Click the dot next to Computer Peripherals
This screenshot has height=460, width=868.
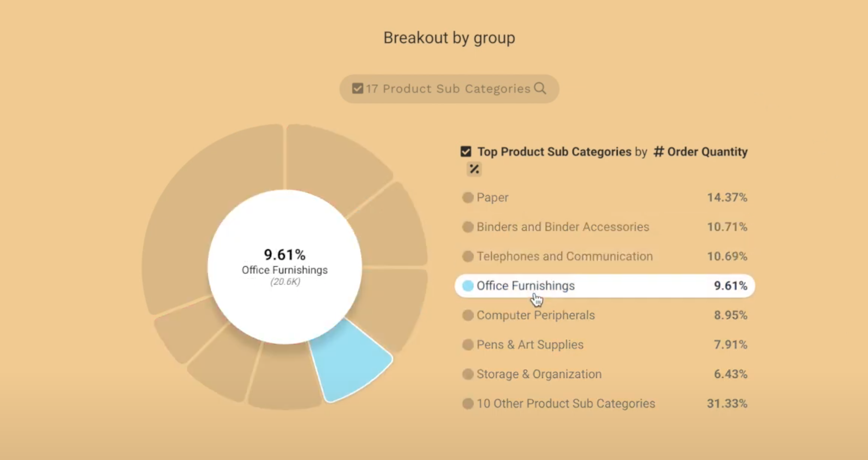pyautogui.click(x=467, y=315)
